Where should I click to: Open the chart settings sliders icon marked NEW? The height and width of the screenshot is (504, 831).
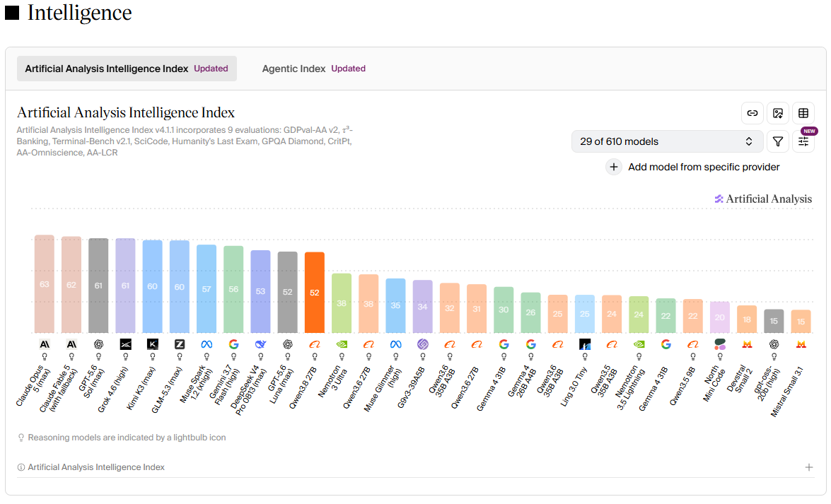(x=803, y=141)
